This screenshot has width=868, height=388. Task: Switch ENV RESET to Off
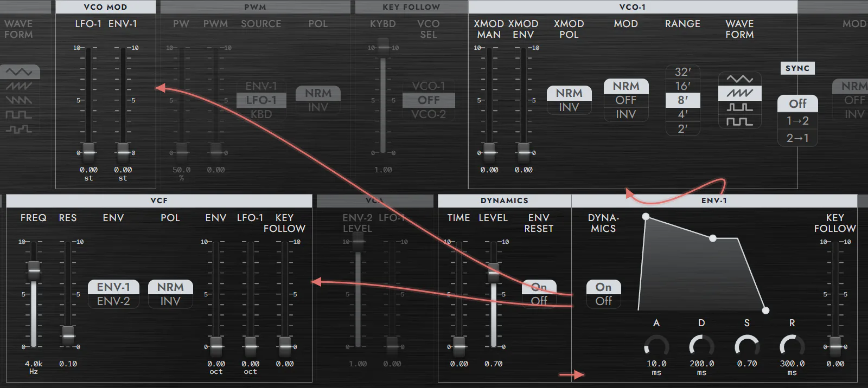coord(539,301)
